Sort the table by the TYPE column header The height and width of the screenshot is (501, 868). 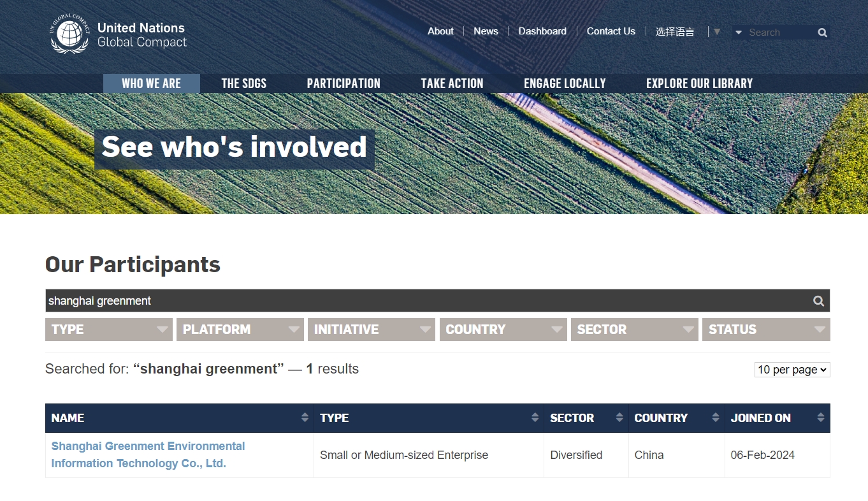(429, 418)
